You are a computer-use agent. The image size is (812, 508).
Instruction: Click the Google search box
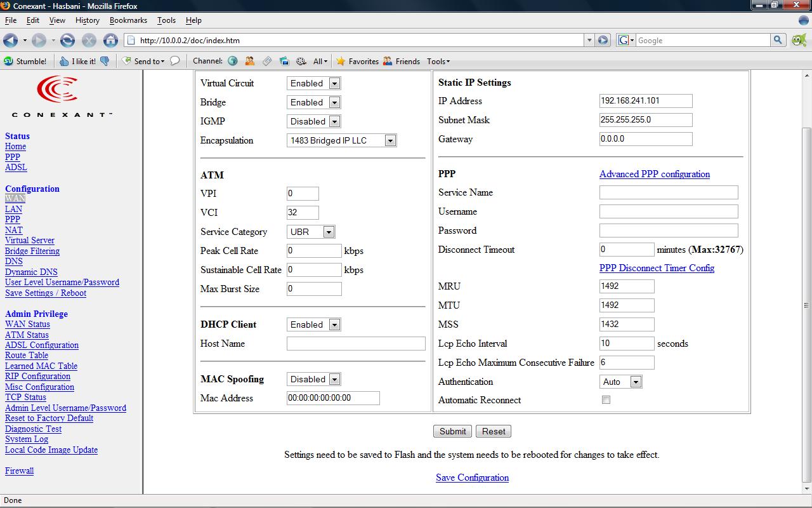point(703,40)
